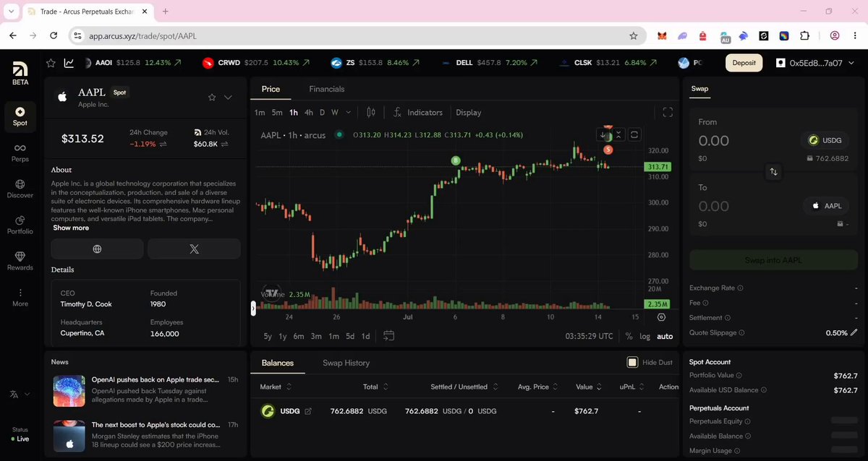This screenshot has width=868, height=461.
Task: Open Rewards from the sidebar
Action: (20, 261)
